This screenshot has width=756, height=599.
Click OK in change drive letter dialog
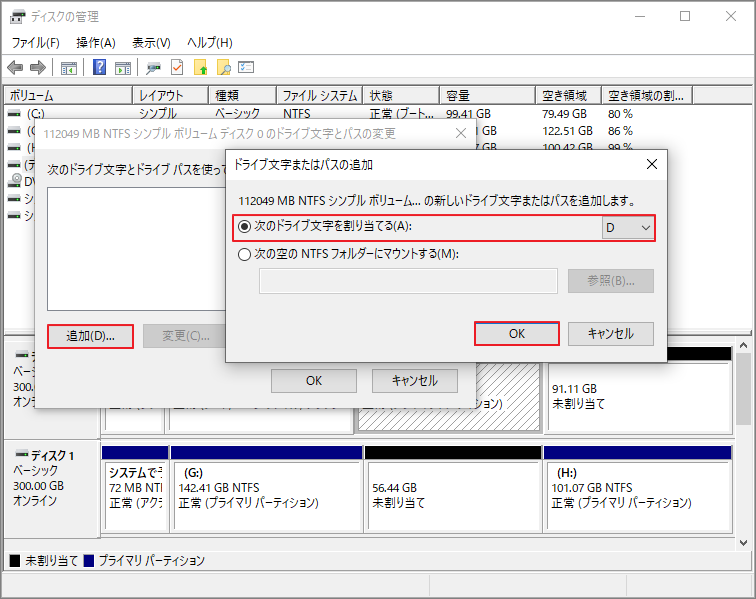(x=314, y=381)
